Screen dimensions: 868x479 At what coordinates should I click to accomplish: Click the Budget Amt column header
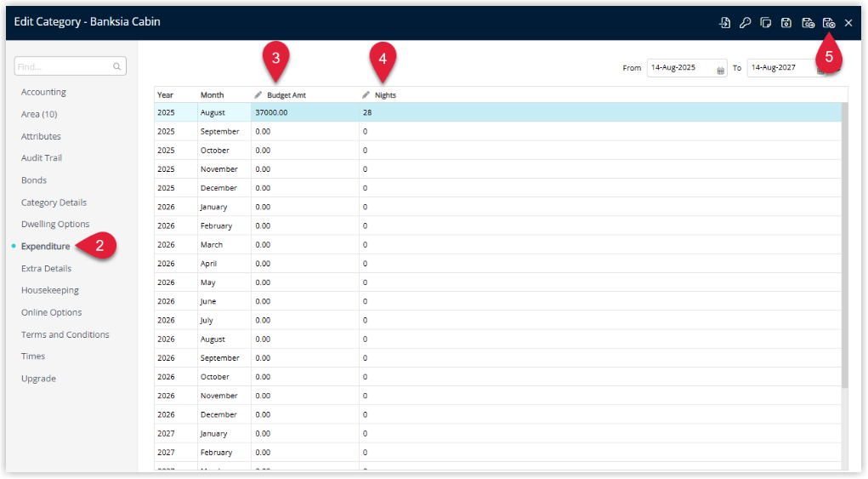(305, 94)
